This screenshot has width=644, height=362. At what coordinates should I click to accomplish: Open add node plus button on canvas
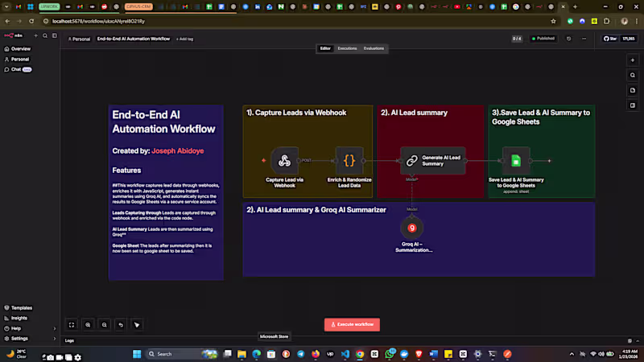[x=633, y=60]
